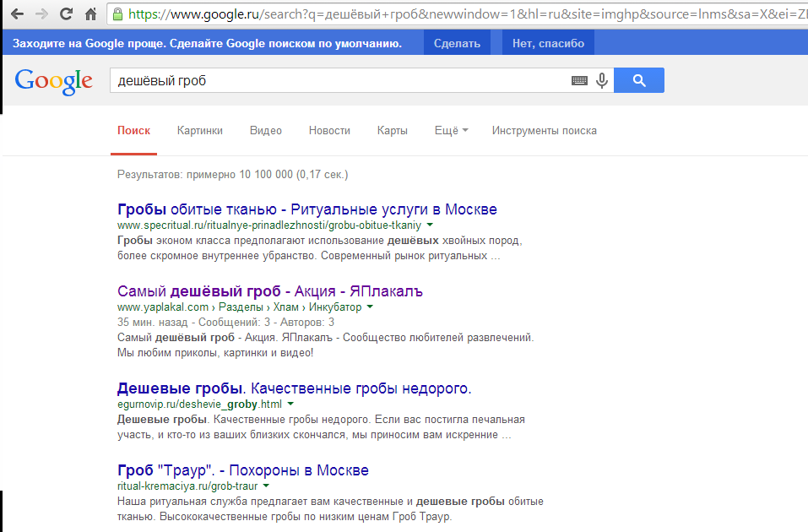808x532 pixels.
Task: Open result Самый дешёвый гроб - Акция - ЯПлакалъ
Action: [x=270, y=291]
